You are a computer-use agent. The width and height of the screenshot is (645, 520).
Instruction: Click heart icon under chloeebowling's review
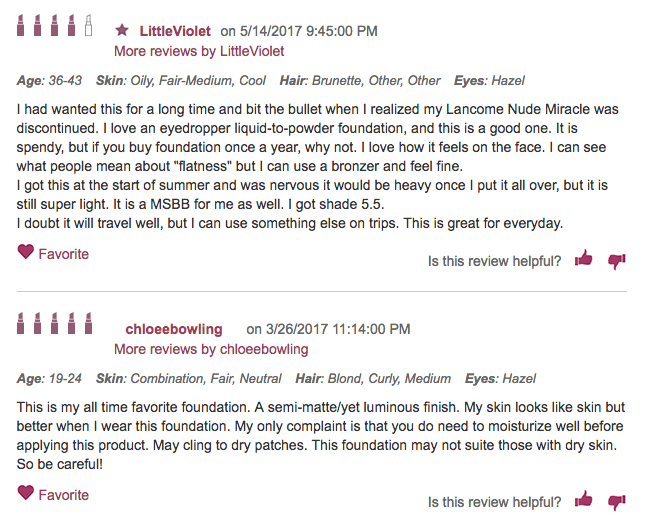(x=26, y=493)
